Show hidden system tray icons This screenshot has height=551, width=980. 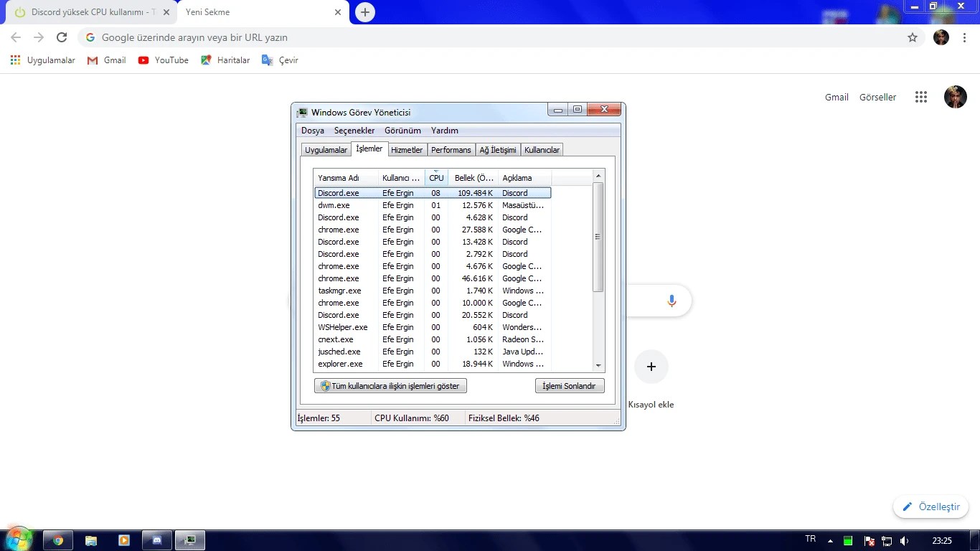coord(831,540)
